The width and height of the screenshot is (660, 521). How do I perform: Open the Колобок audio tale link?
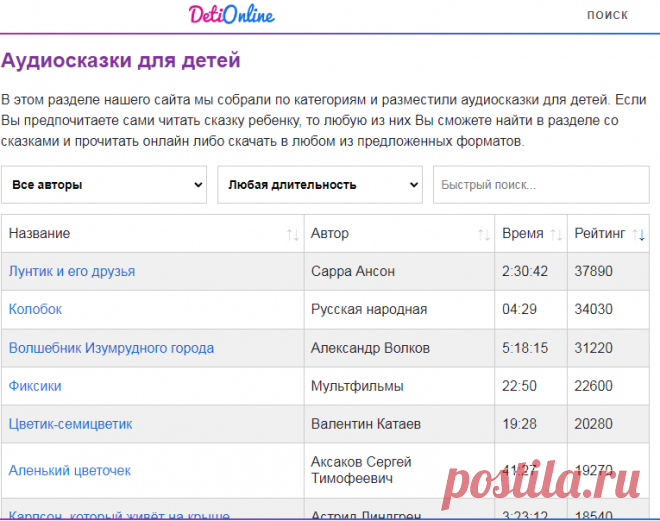tap(35, 309)
